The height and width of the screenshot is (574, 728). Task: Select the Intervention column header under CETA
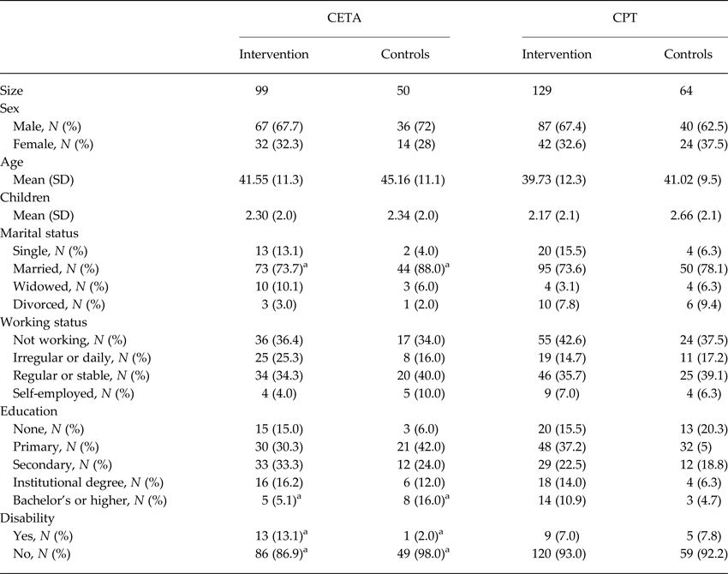[x=274, y=54]
